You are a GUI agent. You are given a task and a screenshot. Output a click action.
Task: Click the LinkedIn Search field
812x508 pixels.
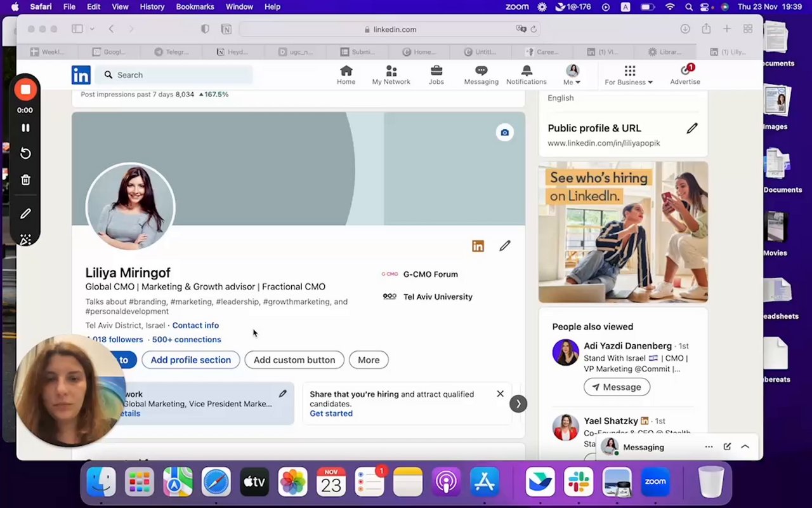click(x=174, y=75)
